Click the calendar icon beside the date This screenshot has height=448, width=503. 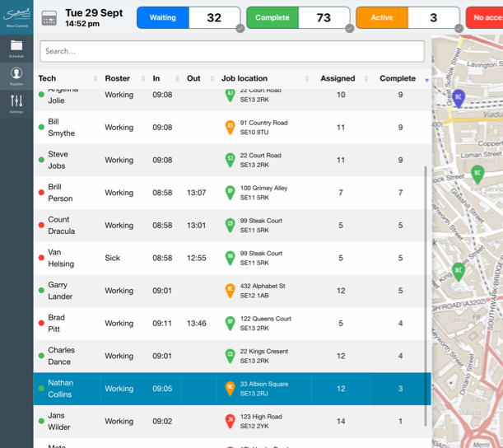tap(49, 18)
